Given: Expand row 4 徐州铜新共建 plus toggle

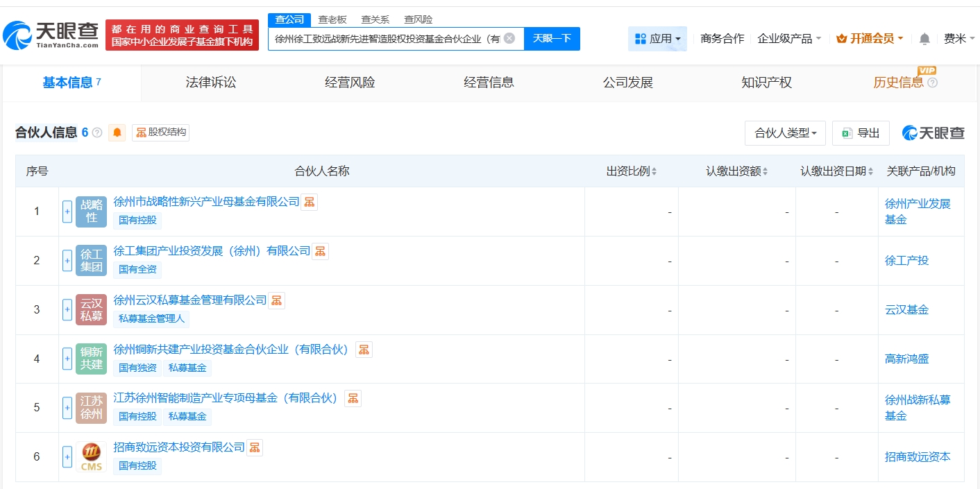Looking at the screenshot, I should [67, 359].
